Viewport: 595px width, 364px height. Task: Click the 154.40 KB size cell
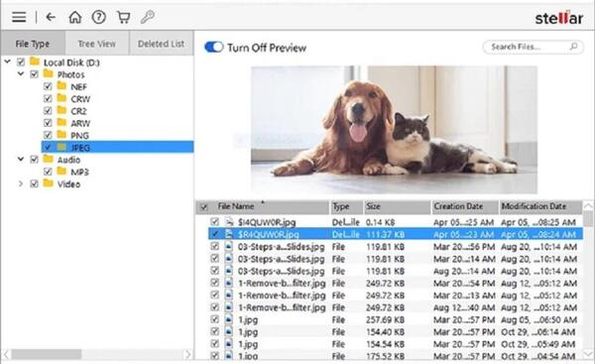coord(385,332)
